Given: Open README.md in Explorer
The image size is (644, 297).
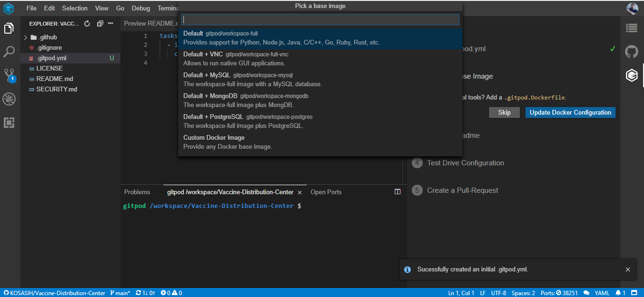Looking at the screenshot, I should 70,79.
